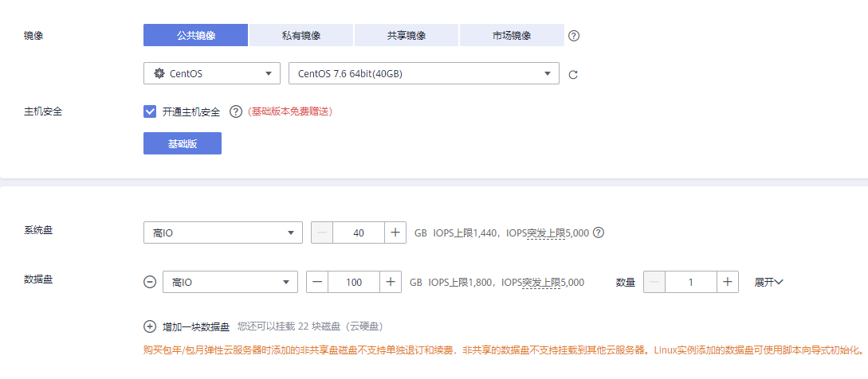Select the 公共镜像 tab

coord(195,35)
